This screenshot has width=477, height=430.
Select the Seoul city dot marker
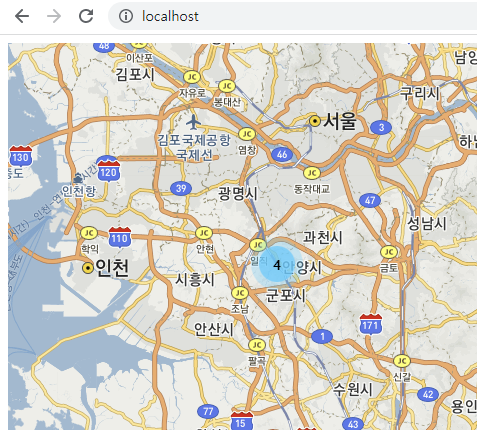(x=315, y=121)
